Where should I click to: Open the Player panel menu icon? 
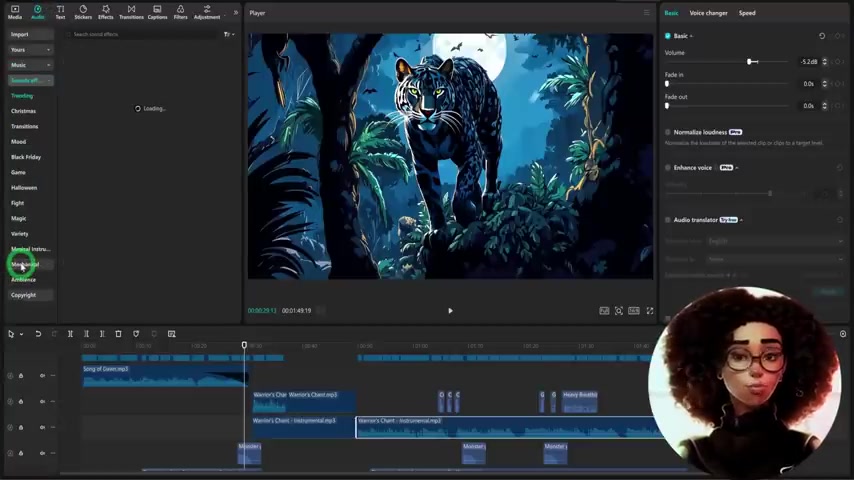click(x=646, y=13)
